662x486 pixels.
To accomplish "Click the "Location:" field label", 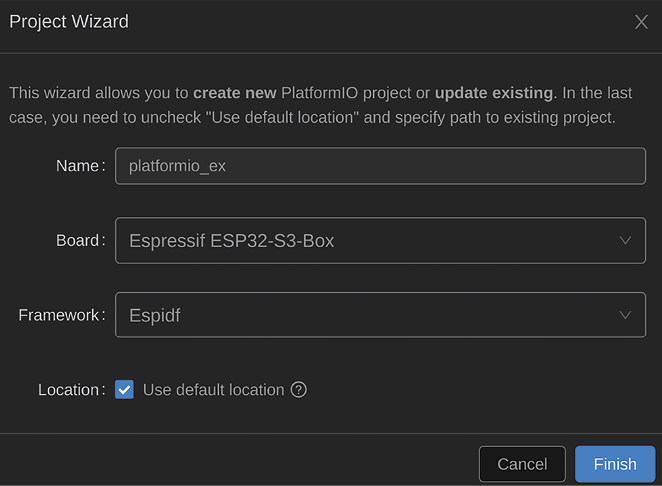I will 71,390.
